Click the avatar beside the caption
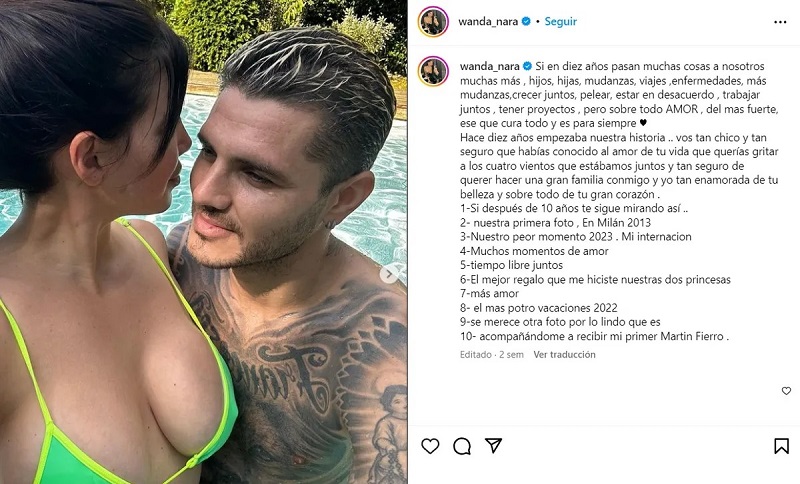 pos(433,71)
